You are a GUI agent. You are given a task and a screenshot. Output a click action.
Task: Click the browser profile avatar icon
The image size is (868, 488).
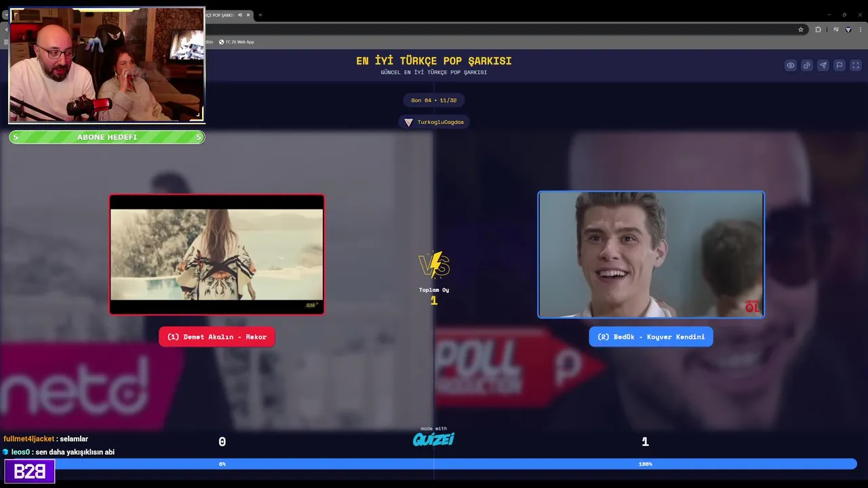tap(848, 29)
